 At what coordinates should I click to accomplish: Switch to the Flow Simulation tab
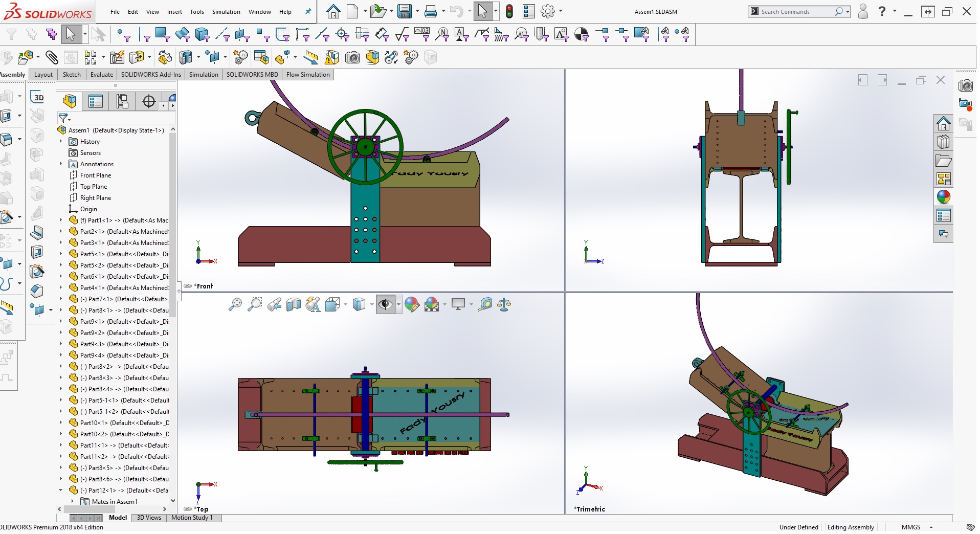[x=308, y=75]
